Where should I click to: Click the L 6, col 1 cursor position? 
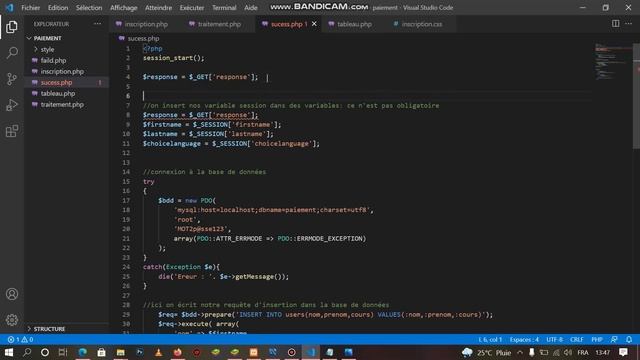point(490,340)
